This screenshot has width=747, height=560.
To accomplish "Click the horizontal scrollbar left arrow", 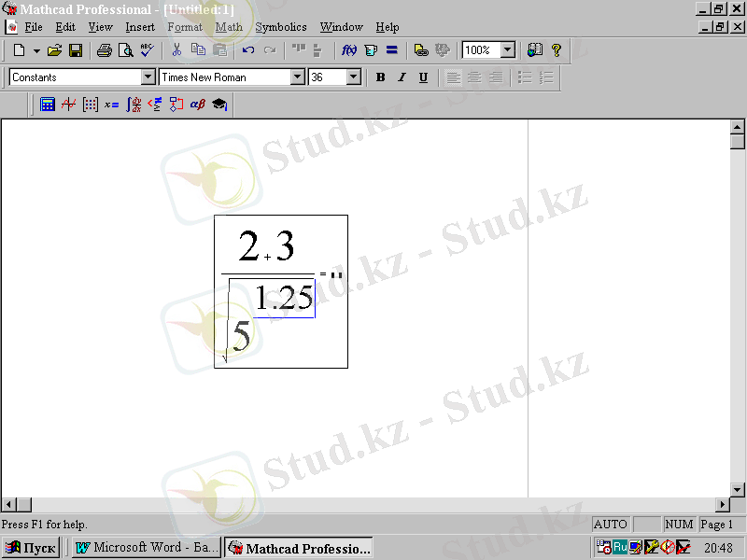I will (x=8, y=504).
